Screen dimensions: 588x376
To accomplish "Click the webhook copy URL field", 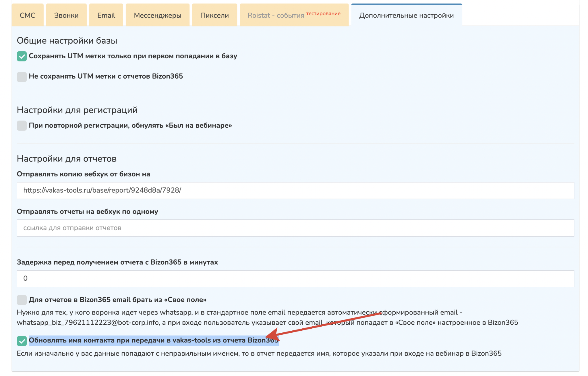I will [295, 190].
